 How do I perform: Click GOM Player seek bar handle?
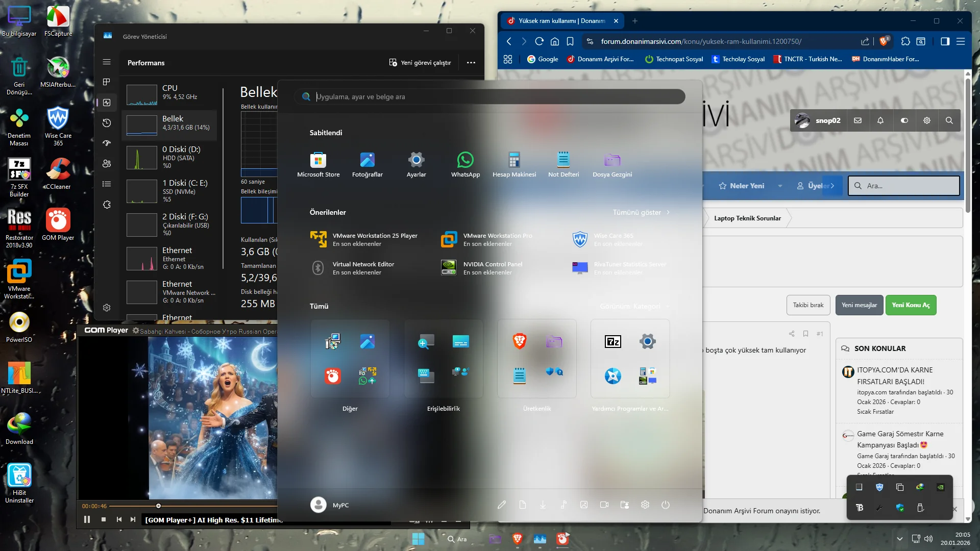(158, 506)
